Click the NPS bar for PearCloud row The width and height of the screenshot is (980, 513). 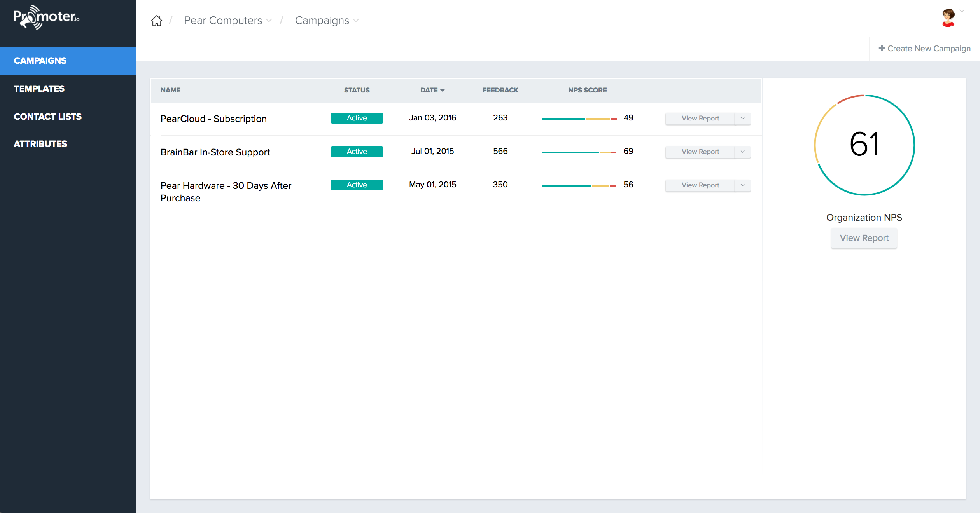coord(579,119)
